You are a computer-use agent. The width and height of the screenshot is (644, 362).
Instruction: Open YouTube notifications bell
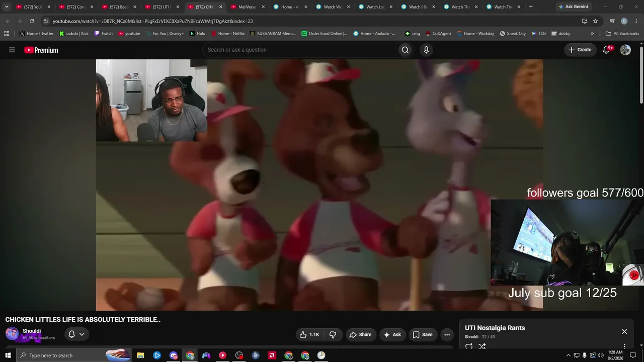pyautogui.click(x=607, y=50)
